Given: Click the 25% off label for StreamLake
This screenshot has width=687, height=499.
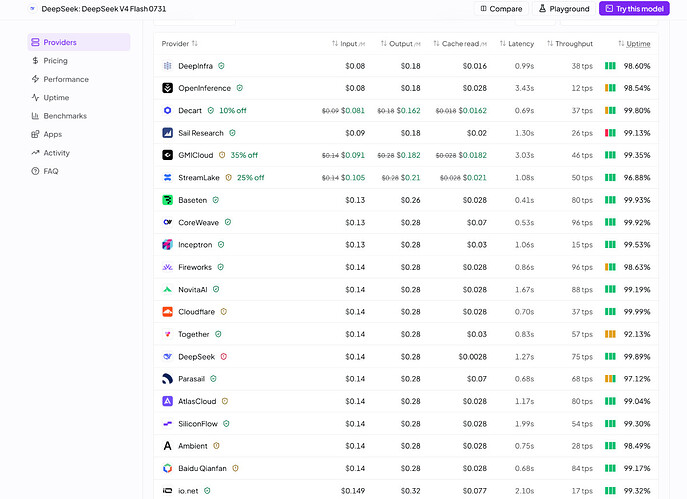Looking at the screenshot, I should 251,177.
